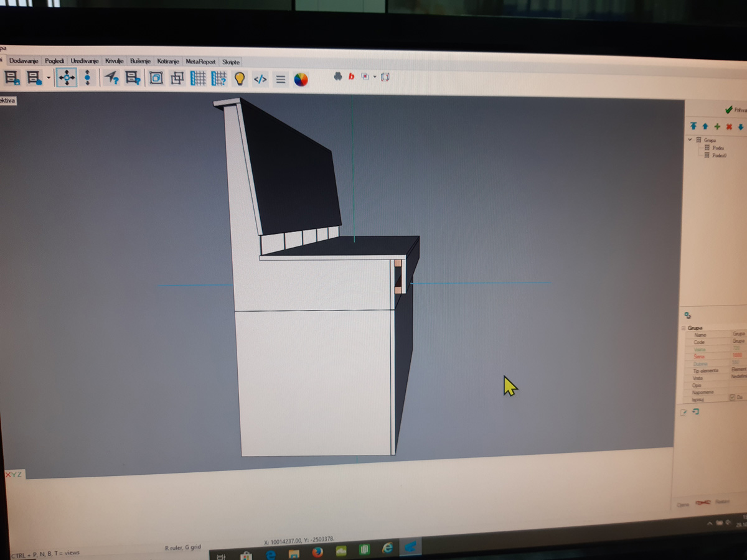This screenshot has height=560, width=747.
Task: Click the element info question-mark list icon
Action: pos(133,78)
